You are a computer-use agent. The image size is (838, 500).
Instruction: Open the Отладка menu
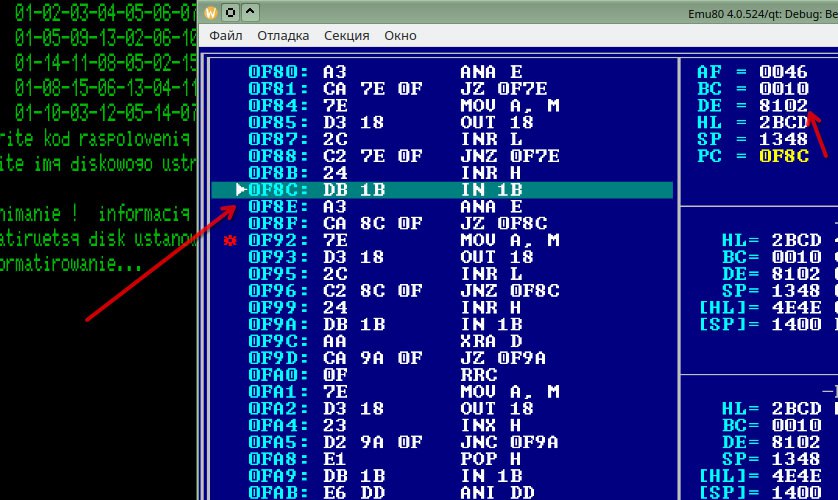tap(283, 35)
